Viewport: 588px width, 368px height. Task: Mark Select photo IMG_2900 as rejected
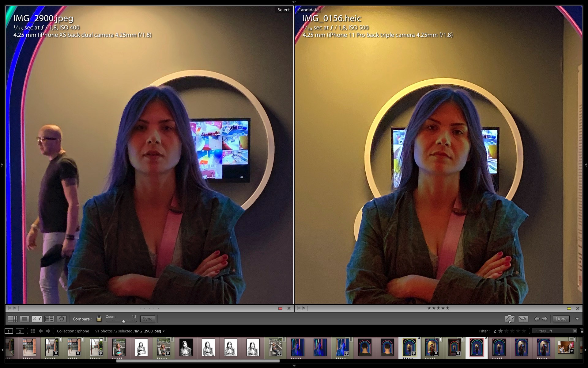tap(15, 308)
